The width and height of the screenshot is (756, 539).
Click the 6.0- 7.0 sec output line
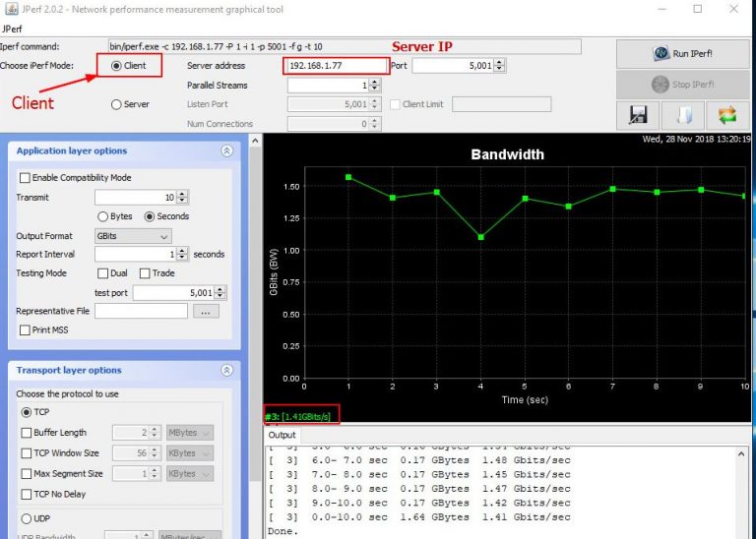click(x=419, y=460)
